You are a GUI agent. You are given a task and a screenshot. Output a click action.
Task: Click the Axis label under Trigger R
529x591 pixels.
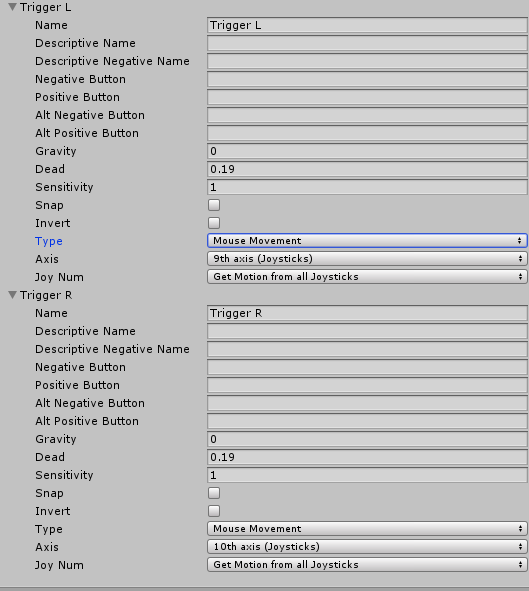(x=47, y=547)
